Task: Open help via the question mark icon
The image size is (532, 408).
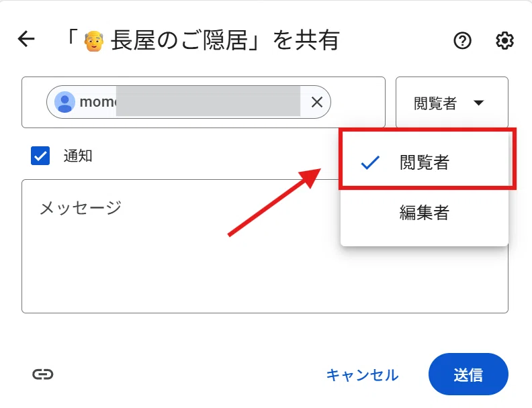Action: point(462,41)
